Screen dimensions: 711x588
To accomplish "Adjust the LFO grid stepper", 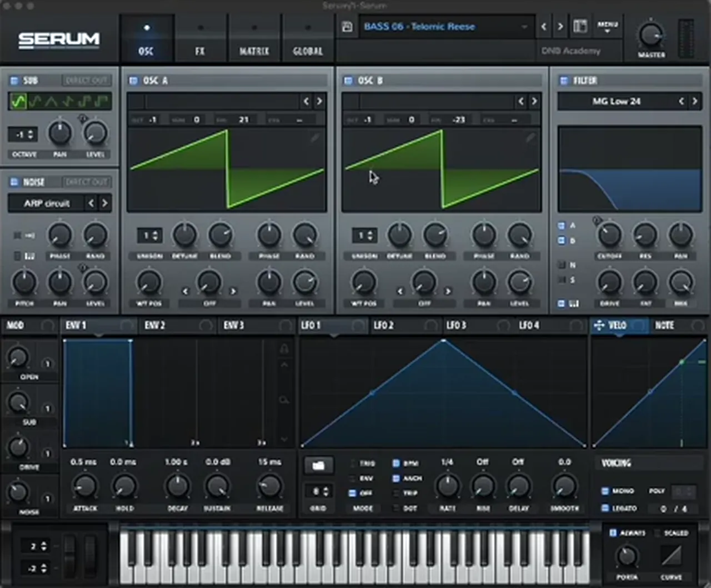I will (318, 491).
